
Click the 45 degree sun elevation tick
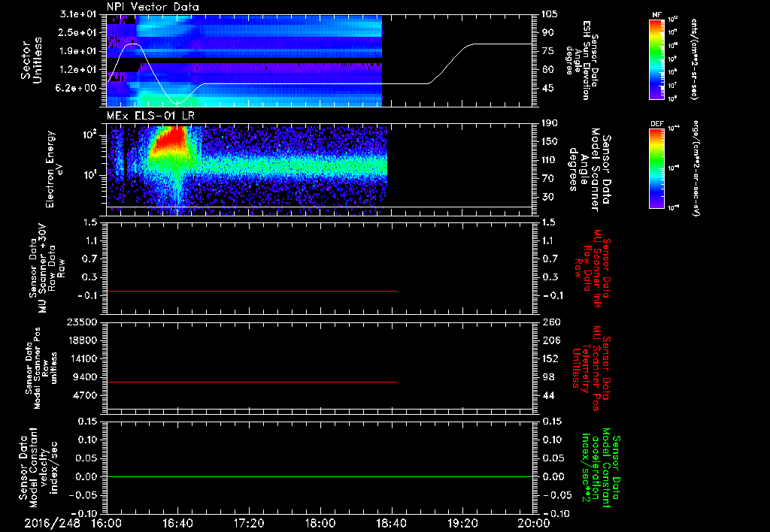click(547, 88)
